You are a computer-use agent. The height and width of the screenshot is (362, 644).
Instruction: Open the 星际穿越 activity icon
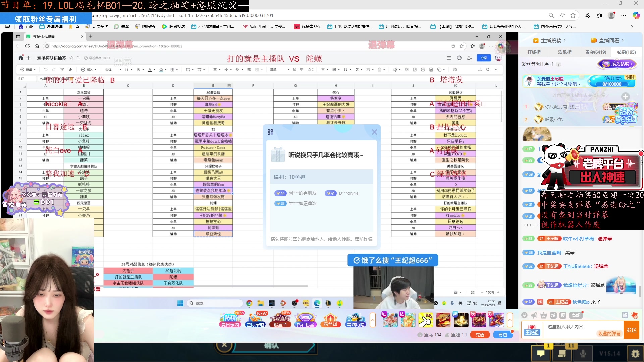(255, 320)
